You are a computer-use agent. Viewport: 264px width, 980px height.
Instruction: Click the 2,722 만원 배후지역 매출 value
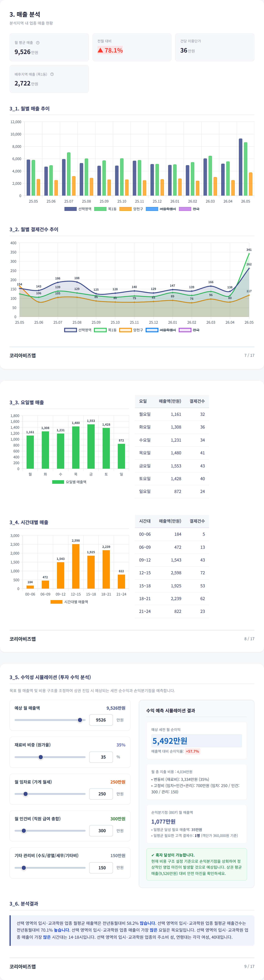click(26, 83)
